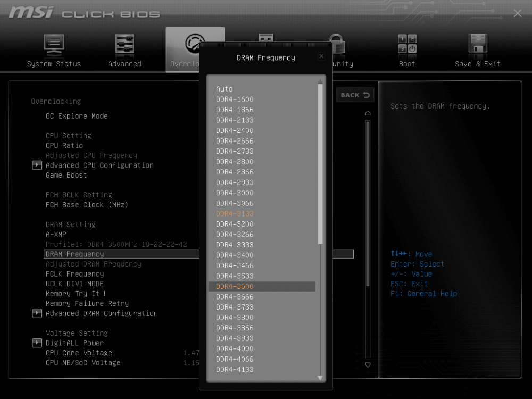Close the Click BIOS window

pos(518,13)
